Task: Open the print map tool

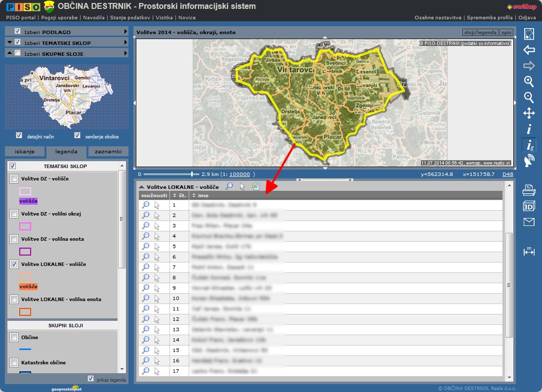Action: pyautogui.click(x=529, y=190)
